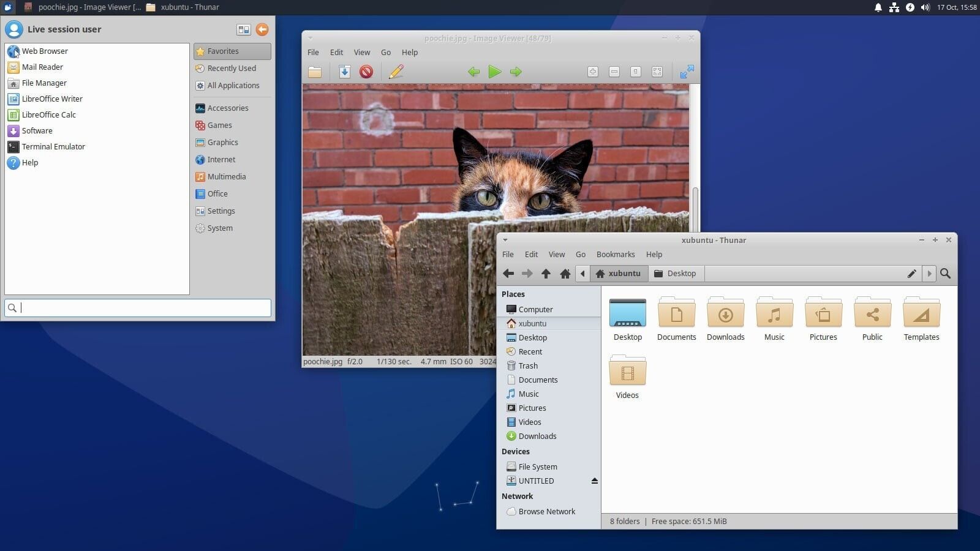Click the save image download icon

(x=344, y=72)
